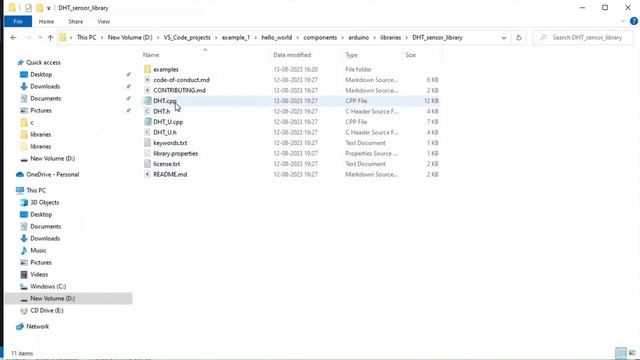
Task: Sort by Size column header
Action: click(x=411, y=55)
